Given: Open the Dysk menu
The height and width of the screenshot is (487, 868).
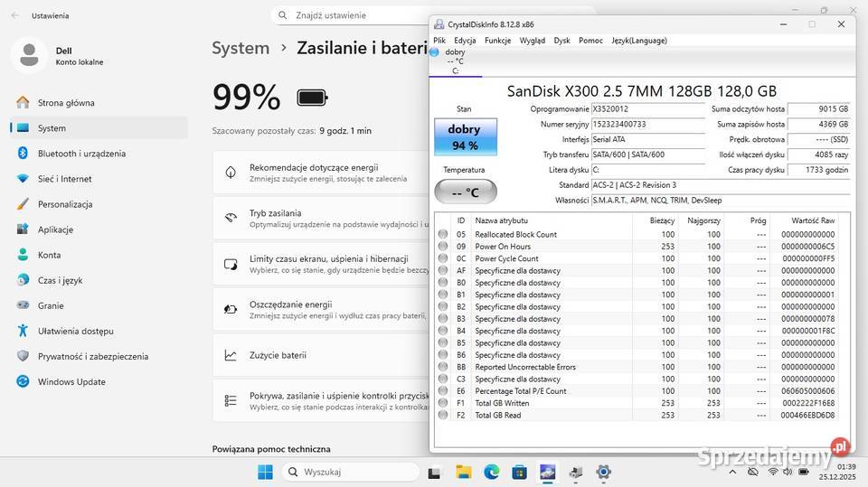Looking at the screenshot, I should pos(561,41).
